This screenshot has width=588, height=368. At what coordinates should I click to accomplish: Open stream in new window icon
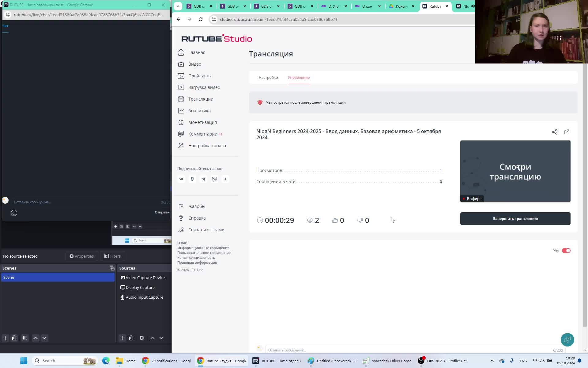[x=567, y=132]
